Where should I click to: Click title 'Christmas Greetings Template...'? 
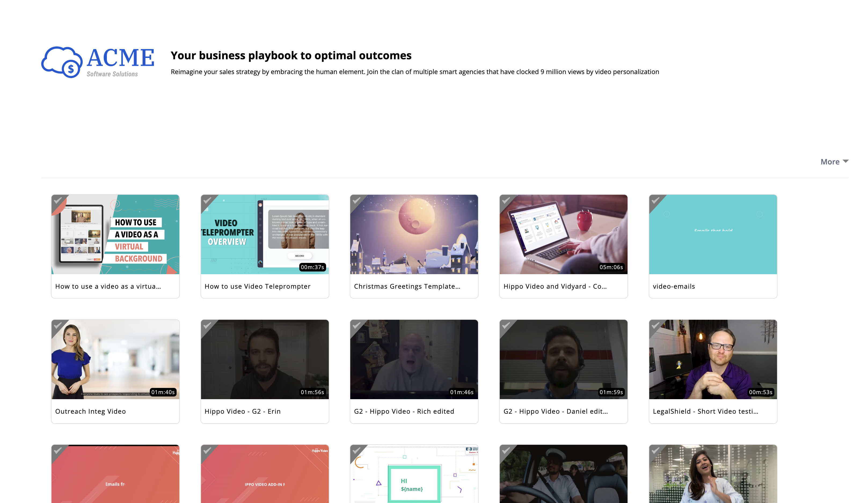click(407, 287)
